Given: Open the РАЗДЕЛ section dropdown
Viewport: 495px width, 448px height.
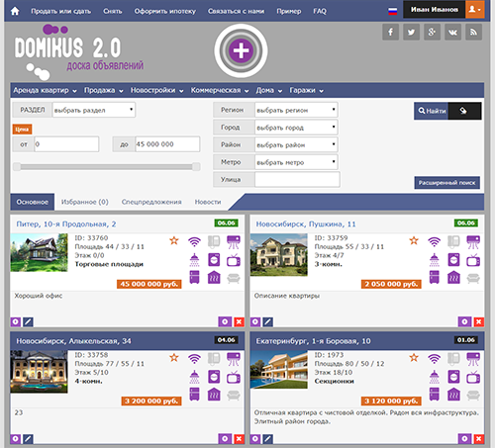Looking at the screenshot, I should click(94, 110).
